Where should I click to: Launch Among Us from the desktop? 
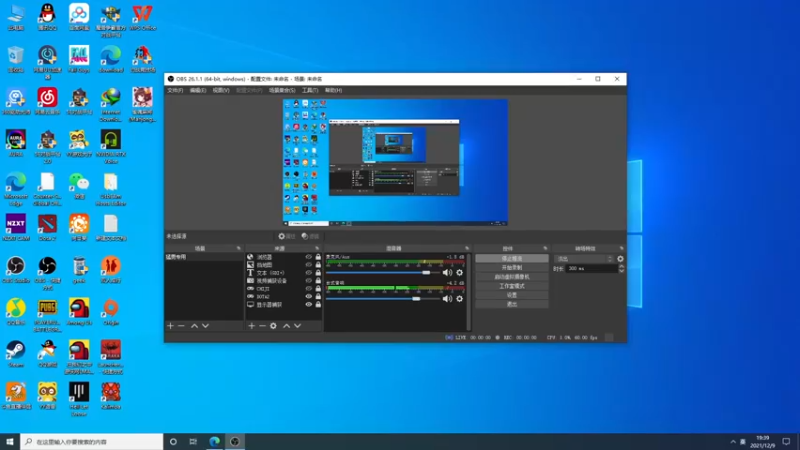(x=79, y=312)
